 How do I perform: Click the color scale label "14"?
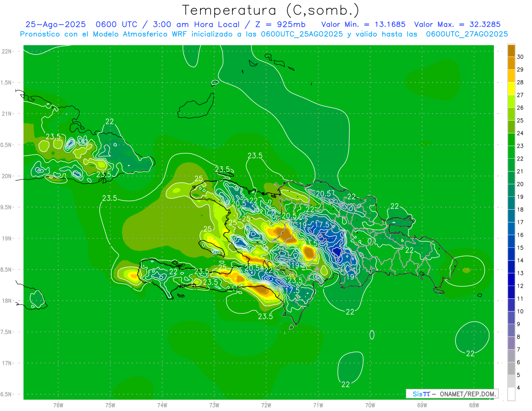(520, 261)
